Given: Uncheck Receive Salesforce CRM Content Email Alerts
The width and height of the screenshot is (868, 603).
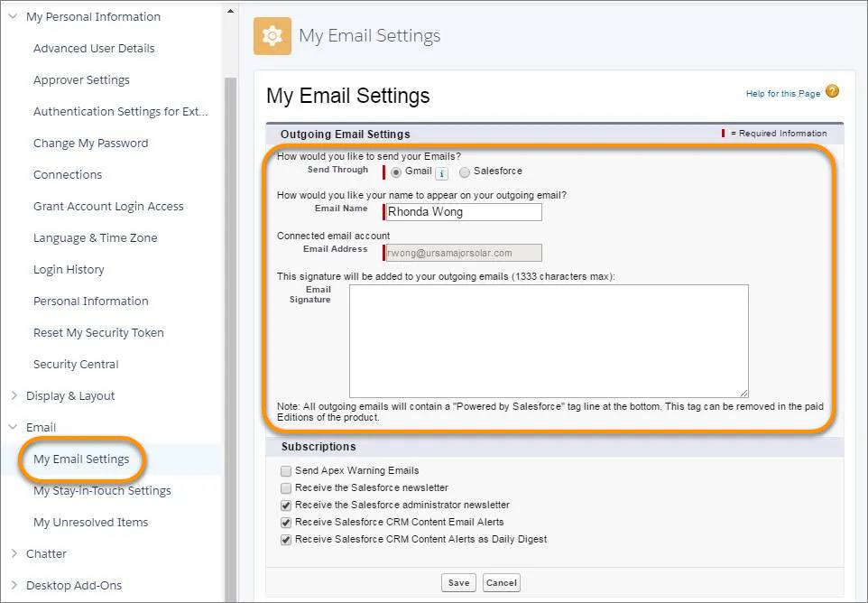Looking at the screenshot, I should click(286, 523).
